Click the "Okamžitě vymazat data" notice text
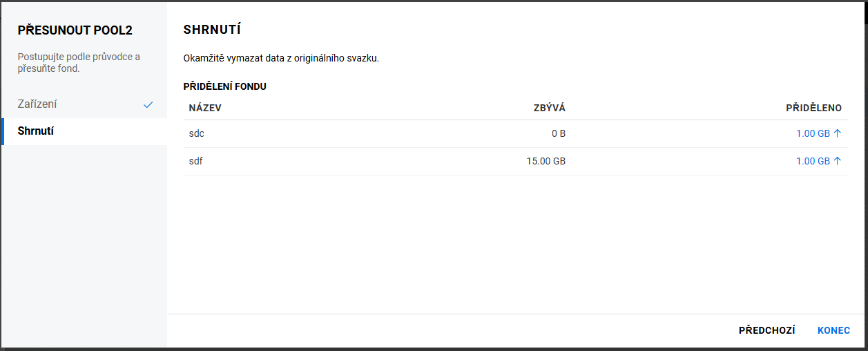The image size is (868, 351). pyautogui.click(x=281, y=58)
